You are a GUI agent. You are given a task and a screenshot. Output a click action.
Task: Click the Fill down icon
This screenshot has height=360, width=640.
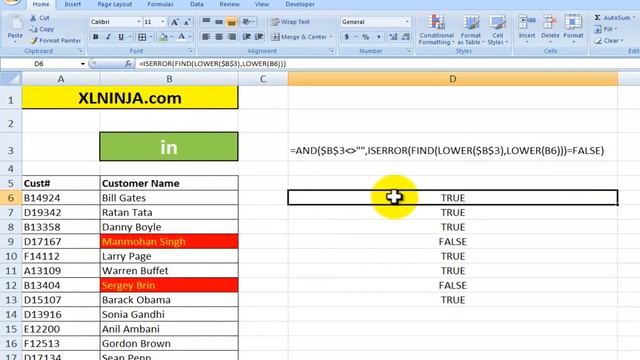(598, 29)
